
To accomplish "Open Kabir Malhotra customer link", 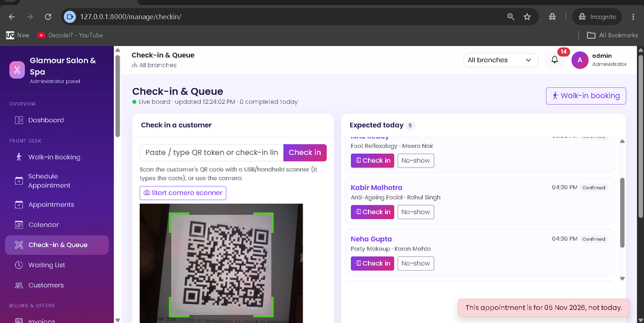I will (x=376, y=188).
